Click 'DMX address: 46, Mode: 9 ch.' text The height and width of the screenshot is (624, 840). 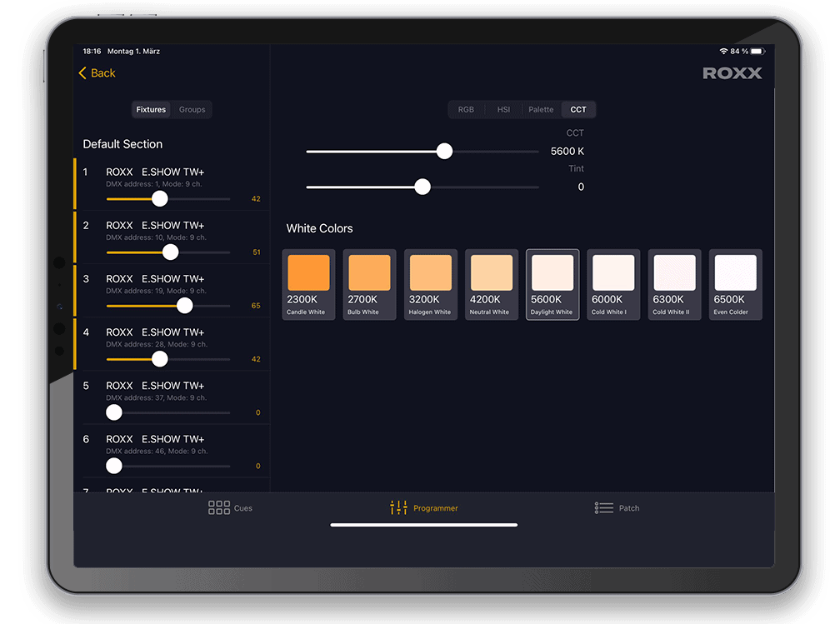coord(157,452)
